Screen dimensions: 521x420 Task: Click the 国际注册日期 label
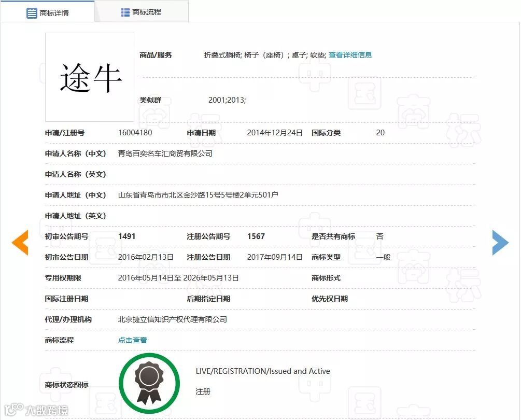[x=66, y=299]
